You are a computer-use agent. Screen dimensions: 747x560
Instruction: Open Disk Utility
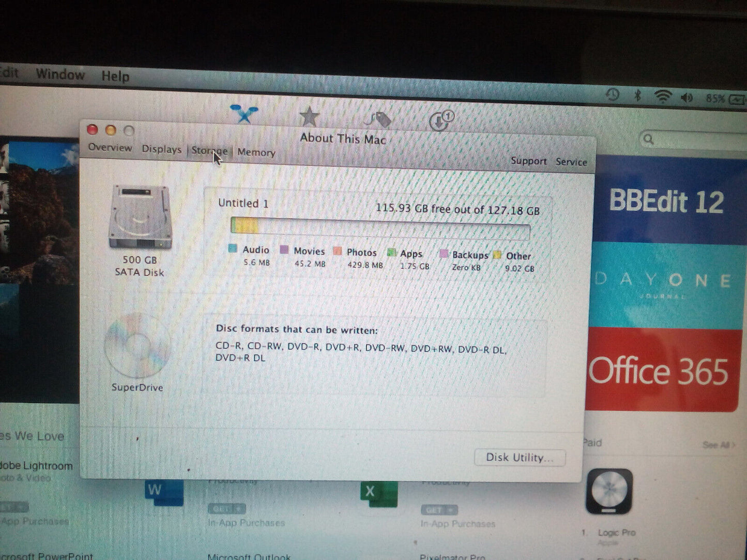(520, 457)
